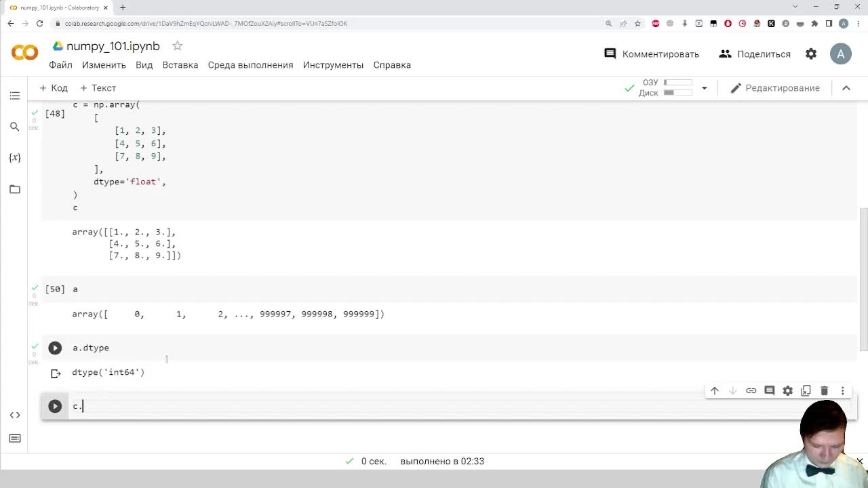Open the account avatar menu in Colab
The image size is (868, 488).
tap(841, 54)
